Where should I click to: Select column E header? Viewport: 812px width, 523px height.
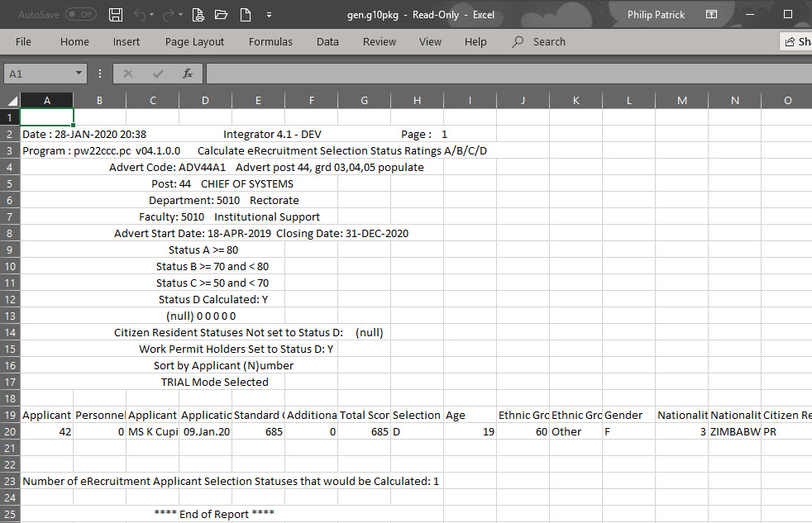click(258, 100)
